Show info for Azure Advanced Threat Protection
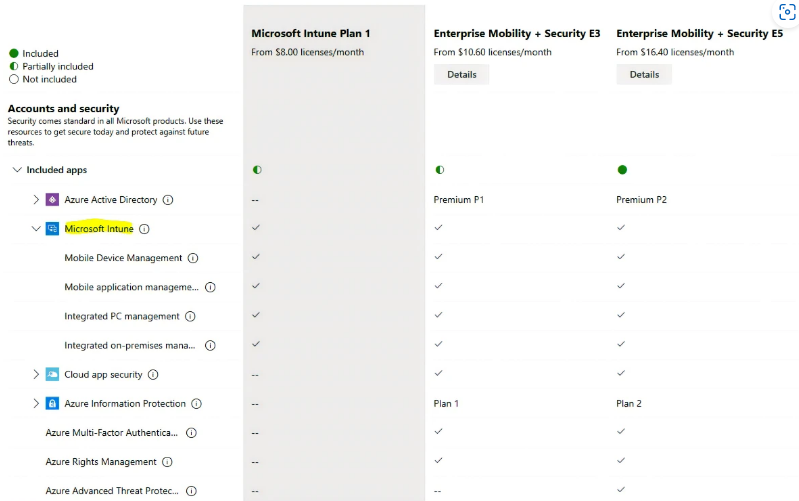Viewport: 799px width, 501px height. click(191, 491)
